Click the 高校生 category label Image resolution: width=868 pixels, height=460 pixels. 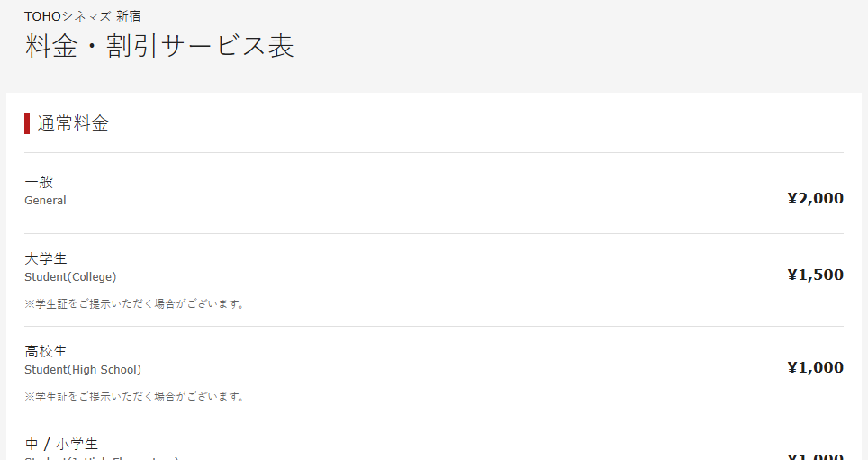pos(46,351)
